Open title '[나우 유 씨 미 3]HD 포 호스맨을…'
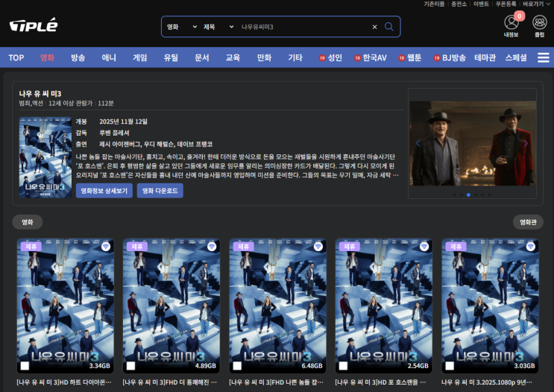554x392 pixels. coord(380,382)
